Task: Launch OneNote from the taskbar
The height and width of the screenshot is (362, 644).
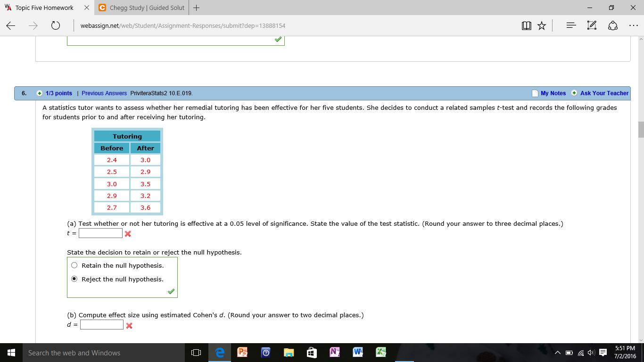Action: click(334, 352)
